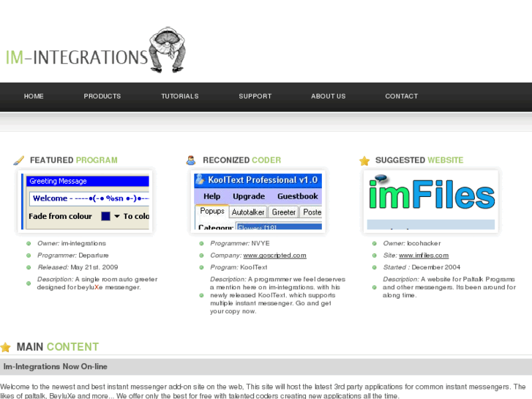
Task: Open the About Us page
Action: click(328, 96)
